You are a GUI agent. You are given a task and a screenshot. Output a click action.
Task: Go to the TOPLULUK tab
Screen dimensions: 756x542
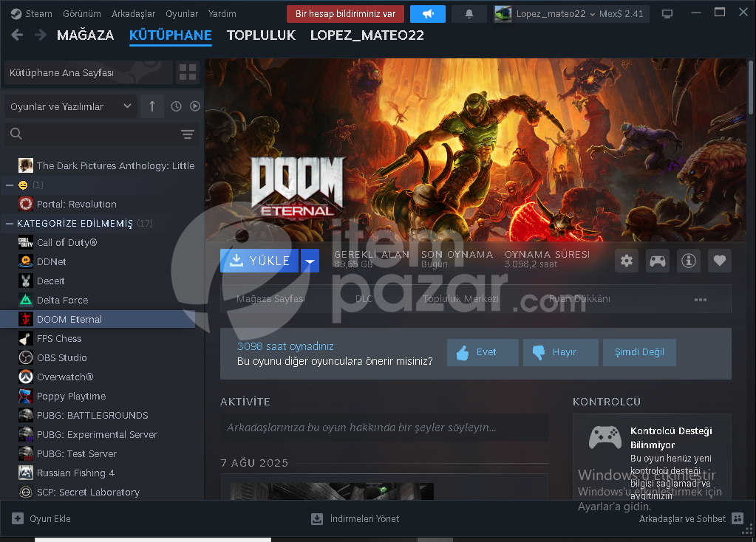point(262,35)
